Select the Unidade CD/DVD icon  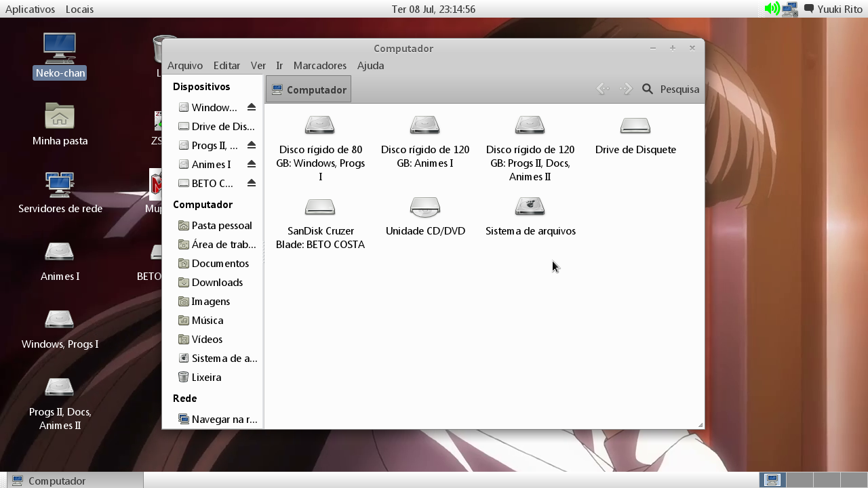pyautogui.click(x=425, y=207)
